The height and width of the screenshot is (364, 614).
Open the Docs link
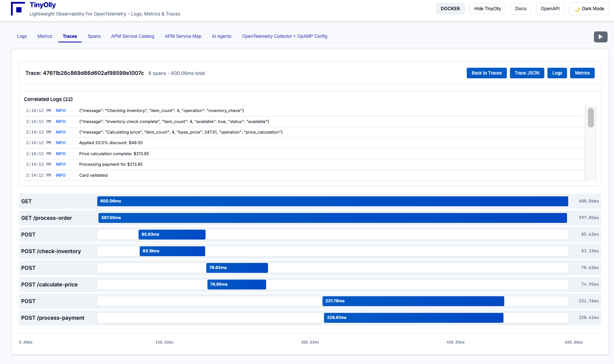(x=520, y=9)
